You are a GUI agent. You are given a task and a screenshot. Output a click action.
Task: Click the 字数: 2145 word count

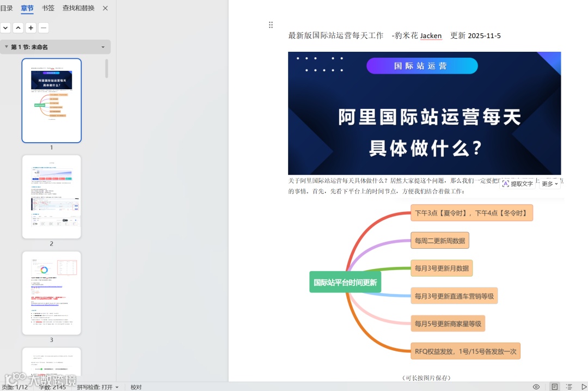tap(52, 387)
